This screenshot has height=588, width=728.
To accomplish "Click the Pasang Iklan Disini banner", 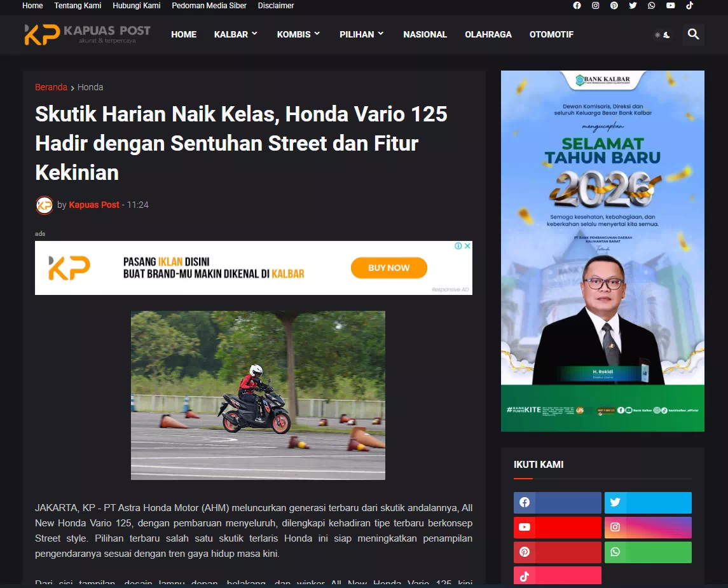I will click(x=254, y=268).
